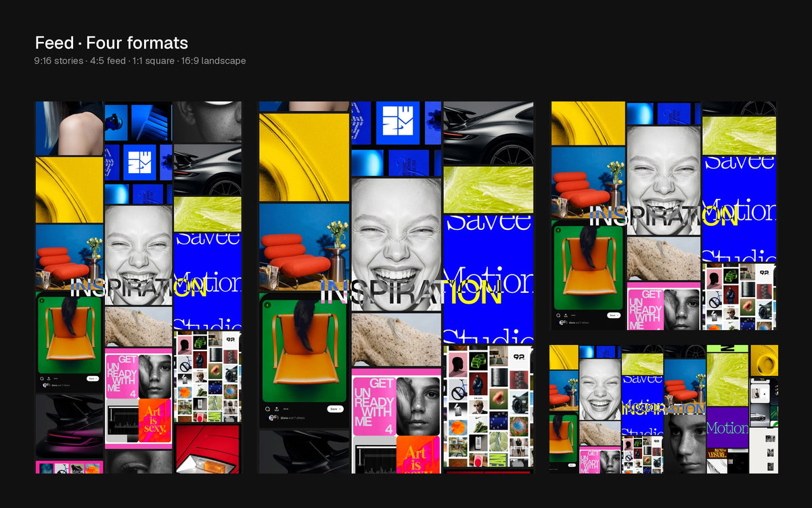Select the yellow disc image in the stories mockup
The height and width of the screenshot is (508, 812).
click(x=69, y=190)
